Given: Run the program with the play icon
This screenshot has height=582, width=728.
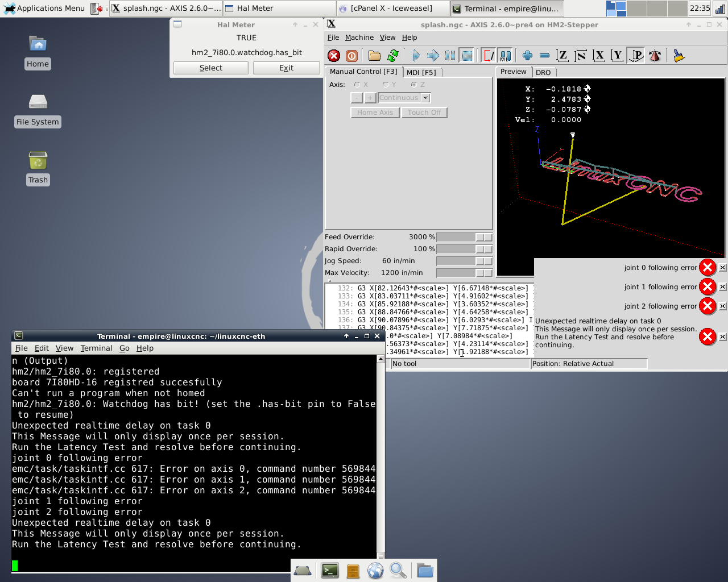Looking at the screenshot, I should pos(416,56).
